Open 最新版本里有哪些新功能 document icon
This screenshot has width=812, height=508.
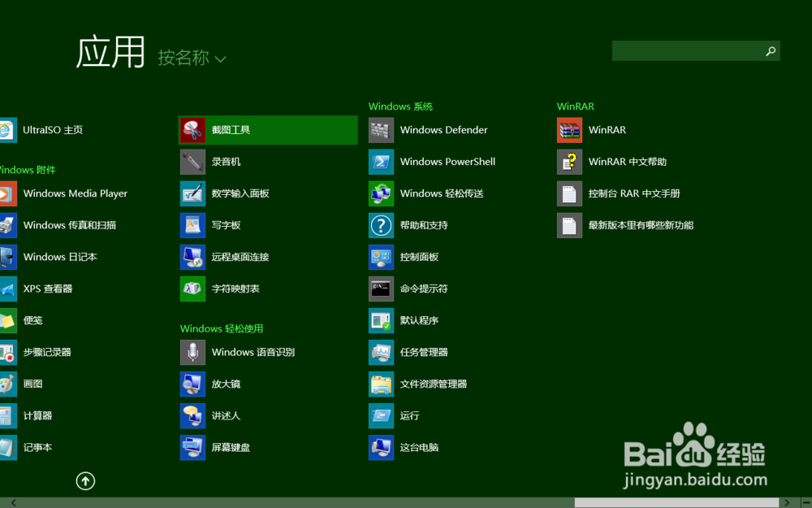570,225
